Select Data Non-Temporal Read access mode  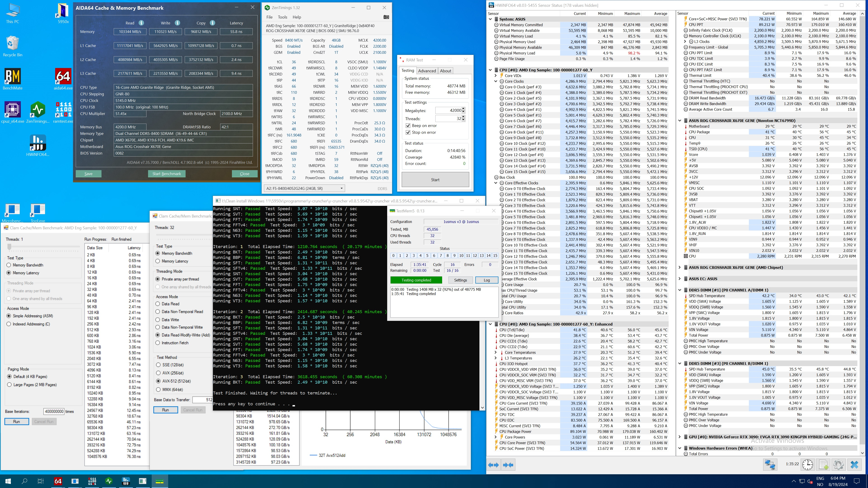point(158,312)
